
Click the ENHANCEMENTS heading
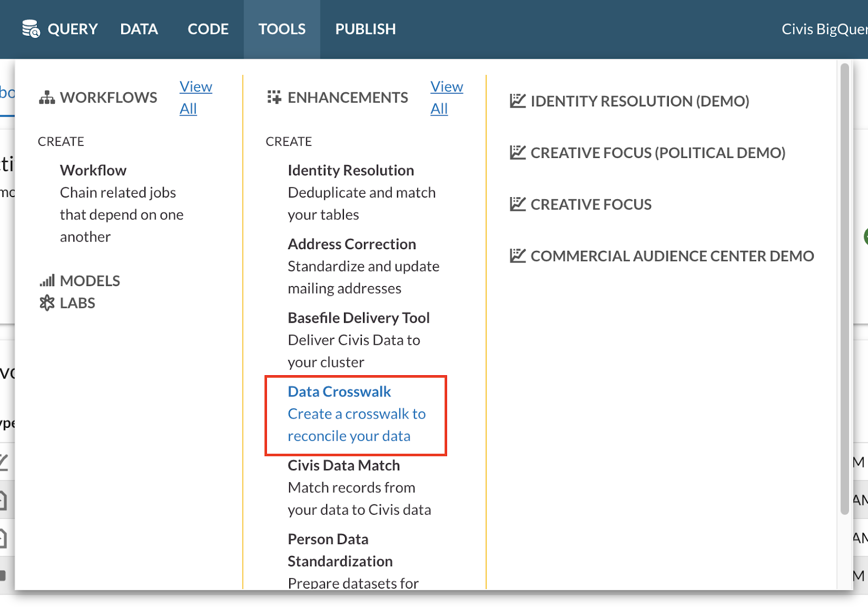click(348, 98)
